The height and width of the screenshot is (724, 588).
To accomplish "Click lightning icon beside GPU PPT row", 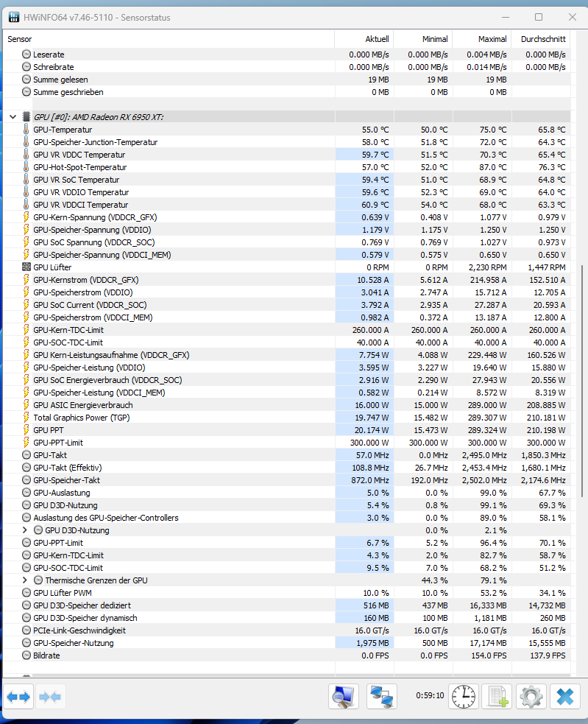I will (26, 430).
